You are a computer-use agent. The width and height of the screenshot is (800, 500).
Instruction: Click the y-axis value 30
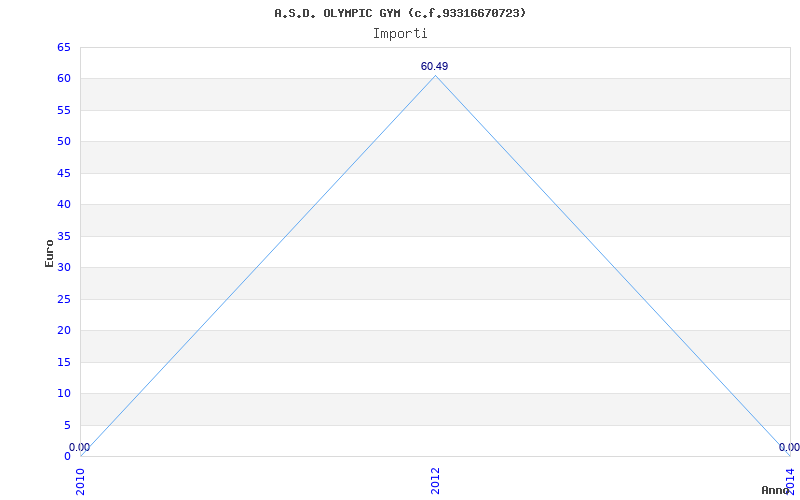64,267
